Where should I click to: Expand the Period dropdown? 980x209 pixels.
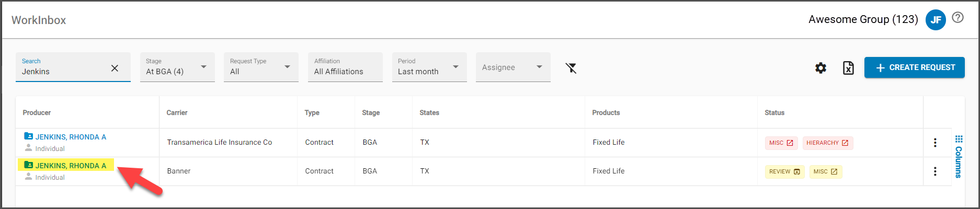(429, 67)
